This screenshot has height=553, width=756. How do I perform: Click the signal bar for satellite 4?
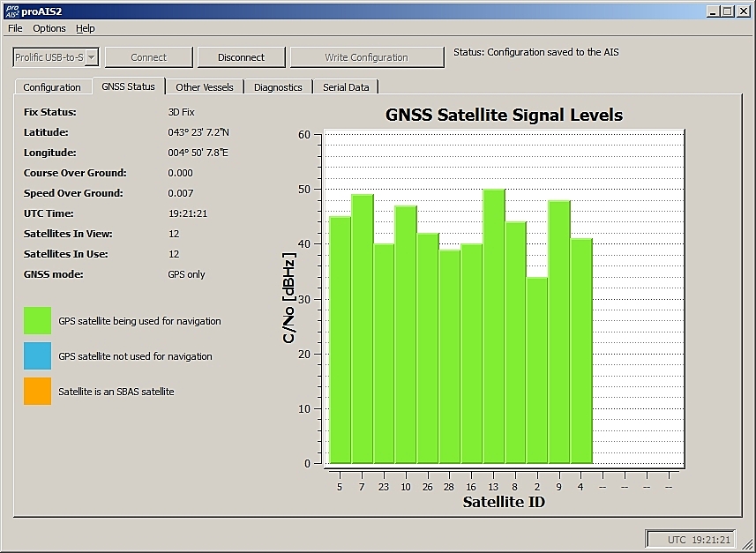tap(581, 351)
